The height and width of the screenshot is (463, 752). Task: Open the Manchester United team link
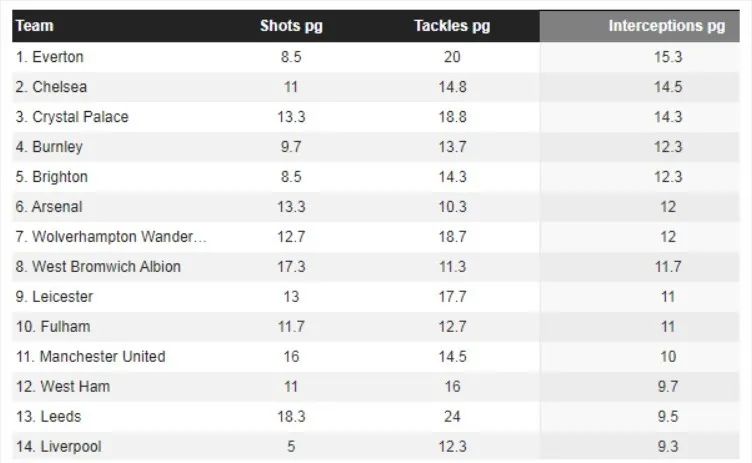click(102, 356)
